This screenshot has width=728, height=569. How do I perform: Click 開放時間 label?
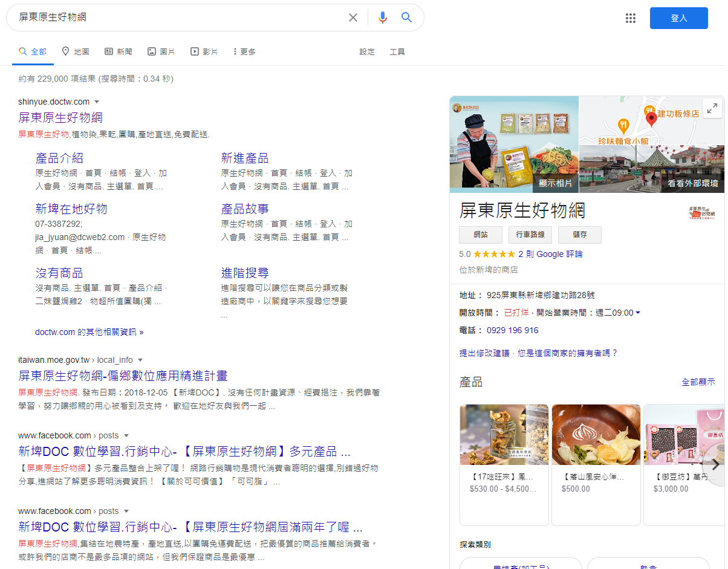[480, 313]
